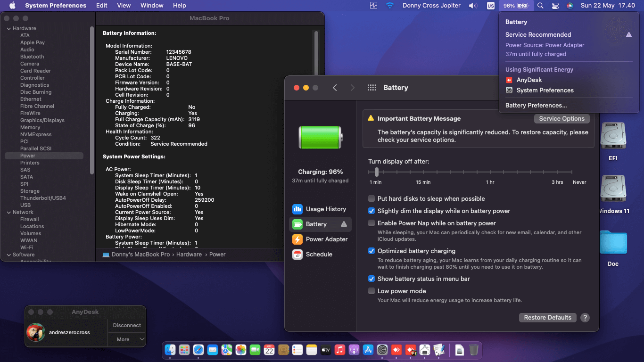Select Wi-Fi in the Network section
The width and height of the screenshot is (644, 362).
click(x=27, y=248)
